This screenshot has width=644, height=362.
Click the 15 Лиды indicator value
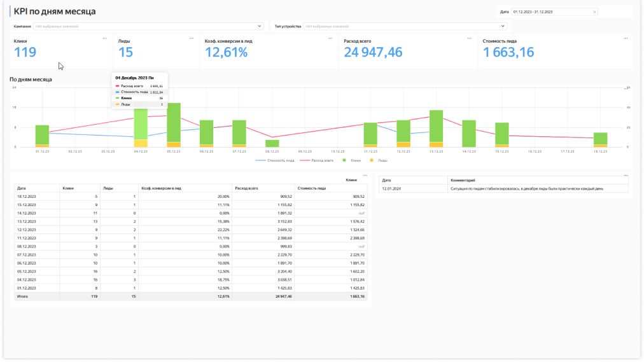click(125, 52)
